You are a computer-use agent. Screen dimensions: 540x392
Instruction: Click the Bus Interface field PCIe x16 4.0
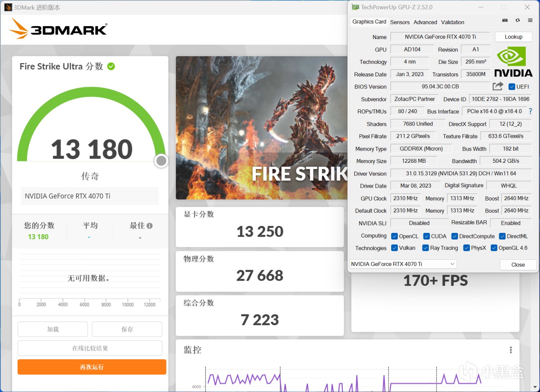point(494,111)
